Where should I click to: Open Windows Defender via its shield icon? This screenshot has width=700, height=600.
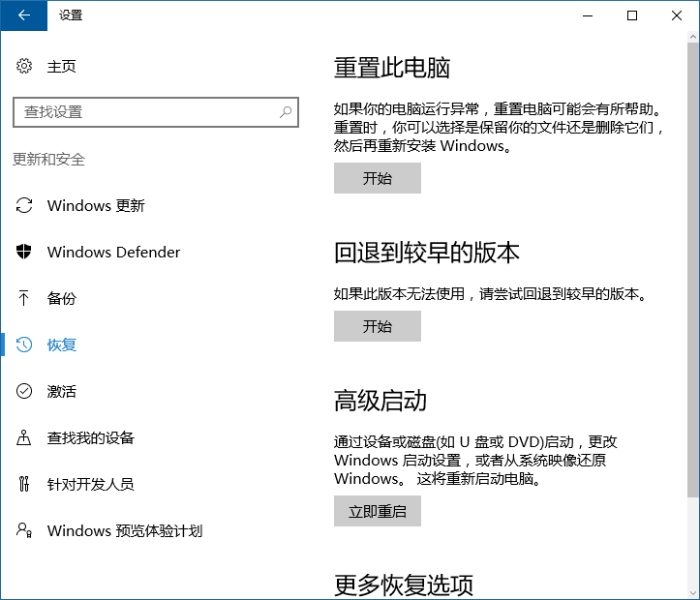24,253
